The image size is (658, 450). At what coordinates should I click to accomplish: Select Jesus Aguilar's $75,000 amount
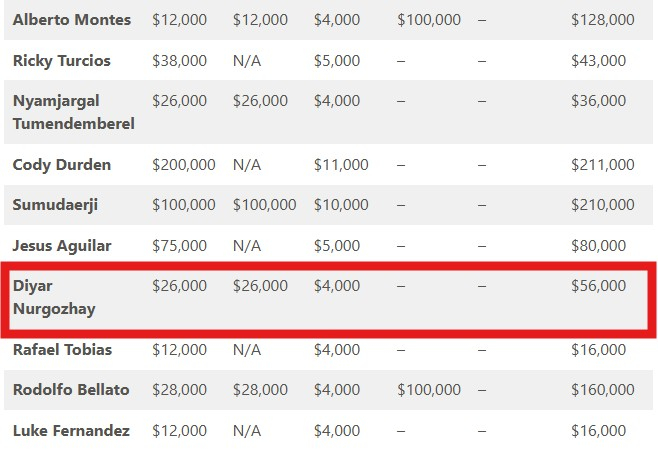[179, 245]
